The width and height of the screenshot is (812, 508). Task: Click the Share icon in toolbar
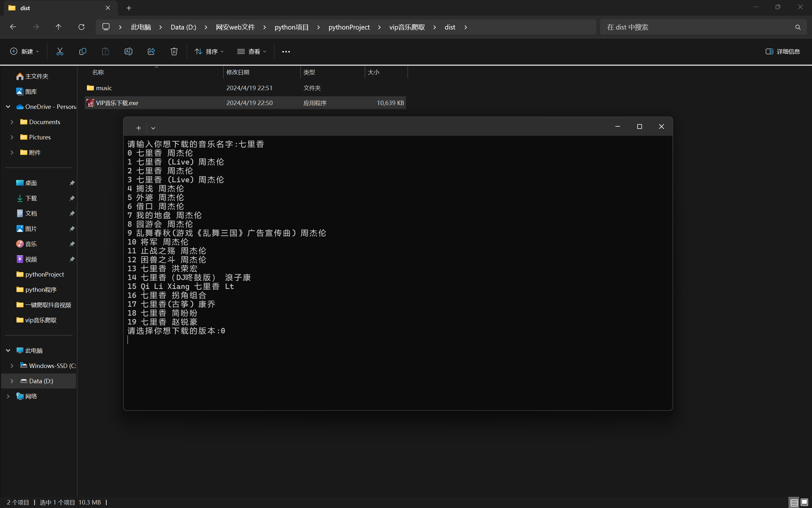(151, 51)
